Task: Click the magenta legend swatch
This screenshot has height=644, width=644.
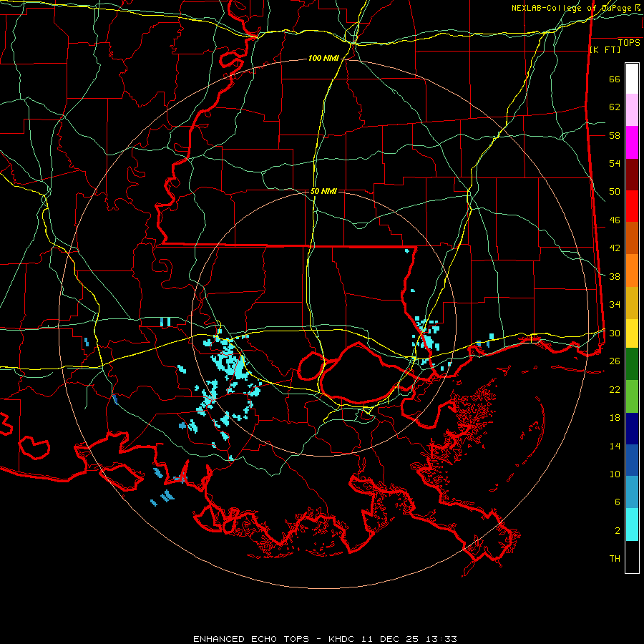Action: click(x=632, y=142)
